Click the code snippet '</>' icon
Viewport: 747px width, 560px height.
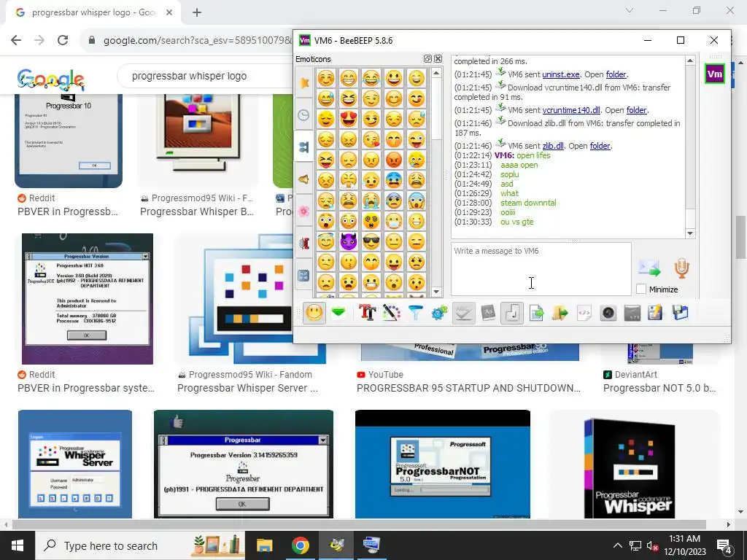(584, 314)
